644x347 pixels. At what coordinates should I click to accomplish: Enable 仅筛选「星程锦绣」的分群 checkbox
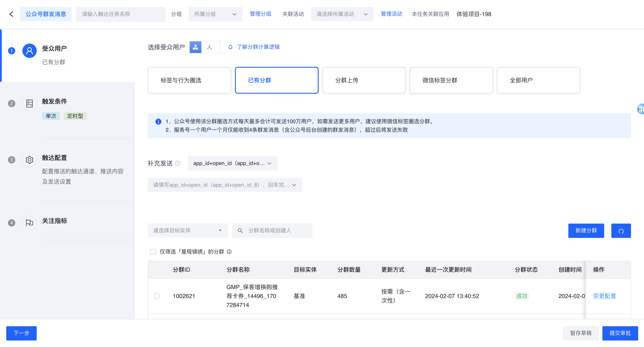(153, 252)
